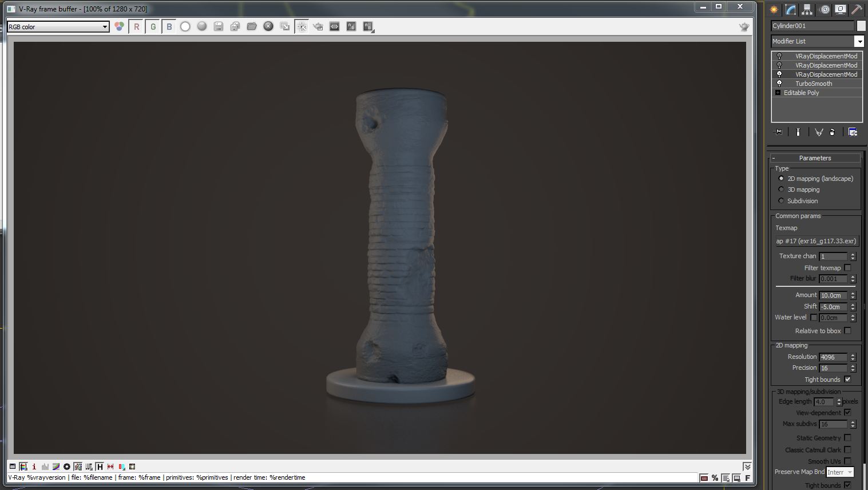
Task: Toggle lightbulb of third VRayDisplacementMod
Action: click(779, 74)
